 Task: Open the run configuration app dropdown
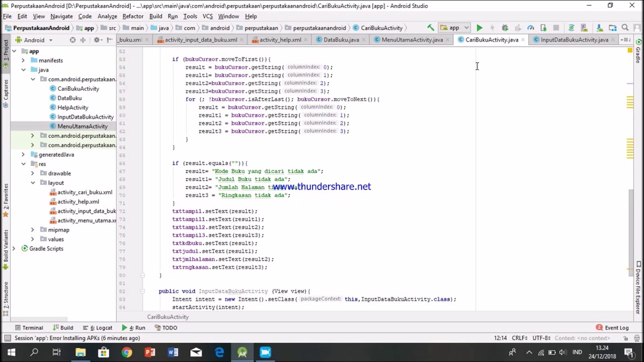click(454, 28)
